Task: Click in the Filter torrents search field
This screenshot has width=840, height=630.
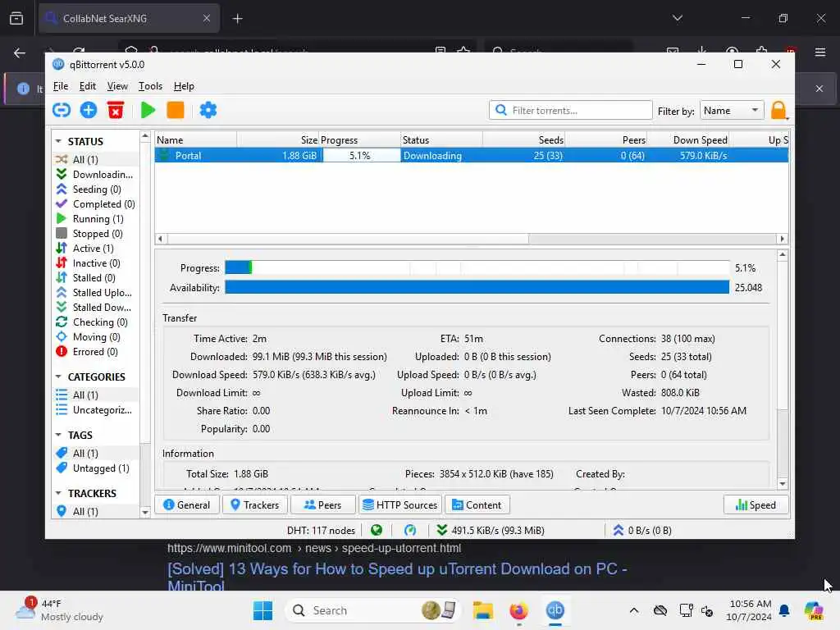Action: [x=571, y=111]
